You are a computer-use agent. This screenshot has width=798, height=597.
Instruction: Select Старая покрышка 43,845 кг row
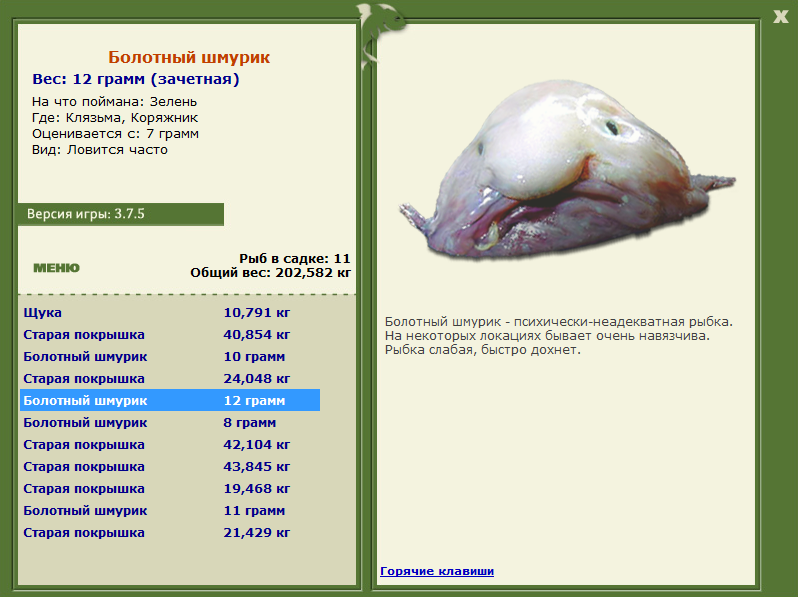click(x=170, y=466)
